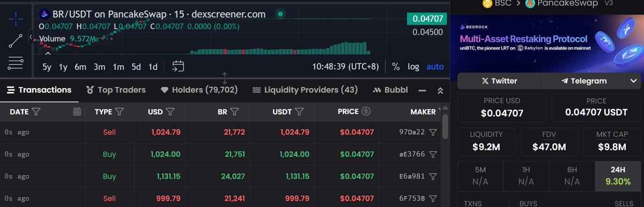Open the Bubblemaps tab
The height and width of the screenshot is (207, 644).
pos(390,90)
